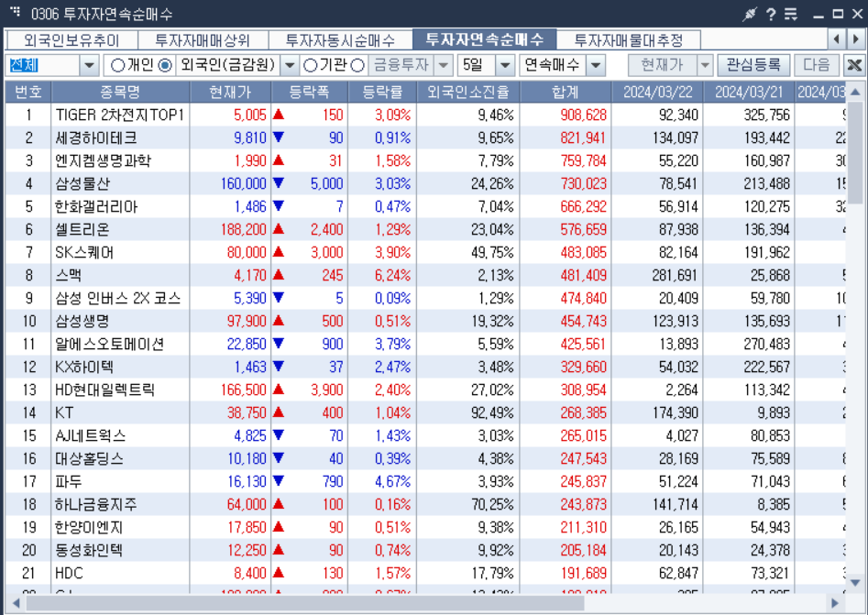This screenshot has width=868, height=615.
Task: Click the up arrow in TIGER 2차전지TOP1 row
Action: tap(279, 115)
